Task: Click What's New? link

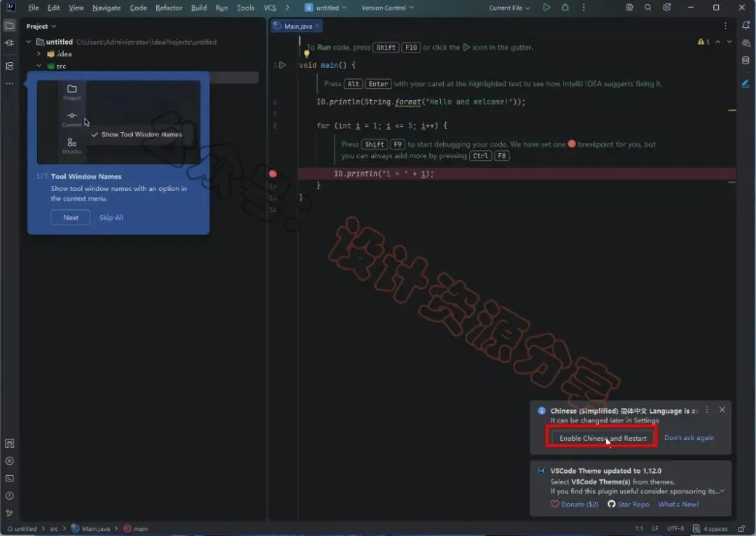Action: (678, 505)
